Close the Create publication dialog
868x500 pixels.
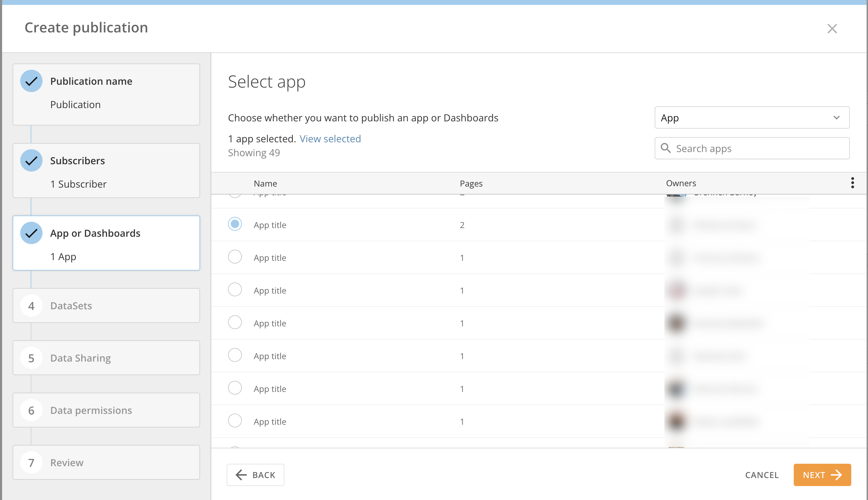pos(832,29)
